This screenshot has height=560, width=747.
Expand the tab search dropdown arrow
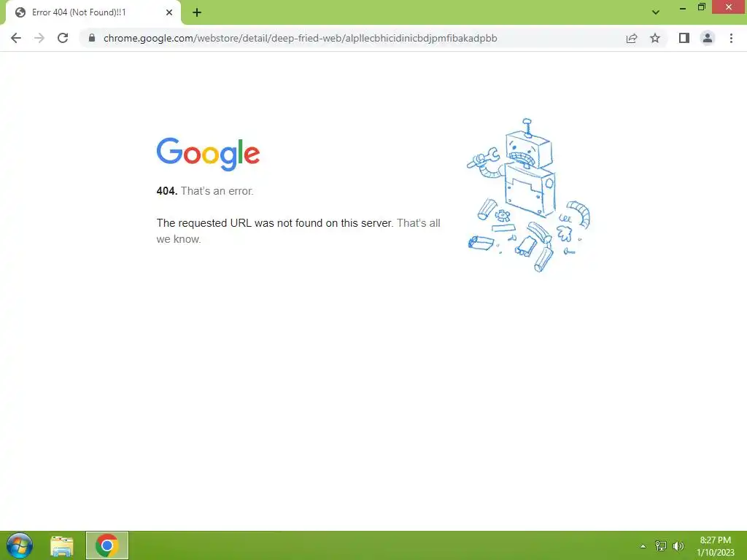[x=656, y=12]
